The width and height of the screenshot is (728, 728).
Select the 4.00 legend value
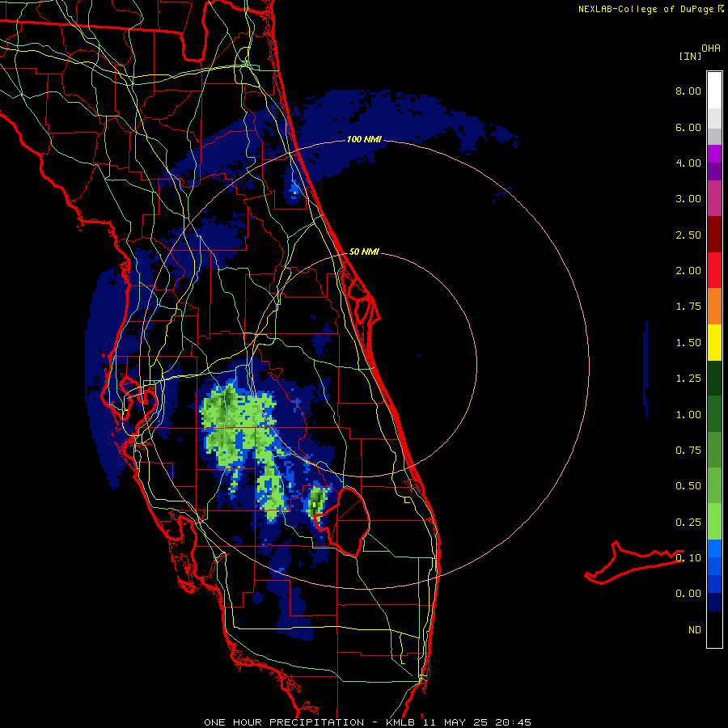tap(688, 163)
